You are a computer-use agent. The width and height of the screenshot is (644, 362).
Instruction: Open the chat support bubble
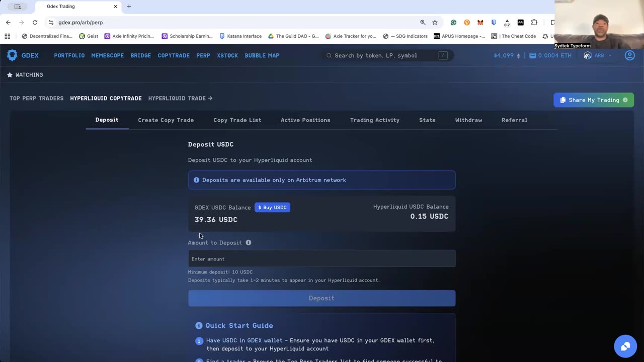[625, 346]
